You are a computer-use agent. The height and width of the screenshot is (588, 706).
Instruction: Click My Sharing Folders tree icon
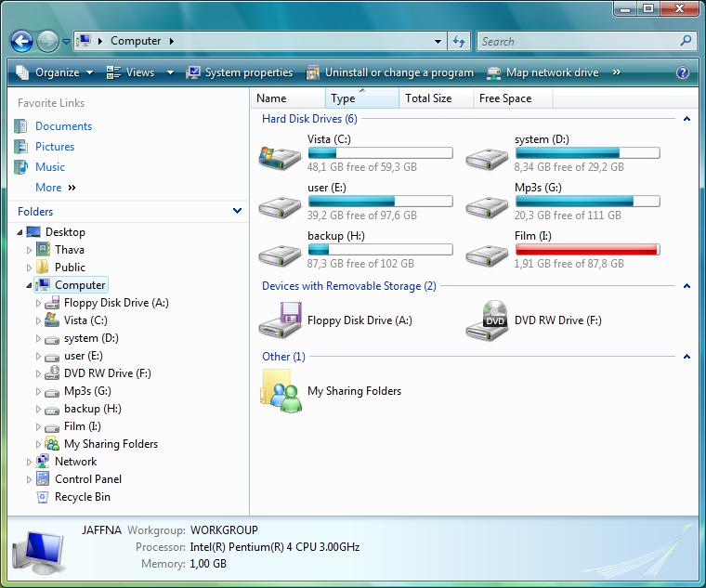[52, 444]
